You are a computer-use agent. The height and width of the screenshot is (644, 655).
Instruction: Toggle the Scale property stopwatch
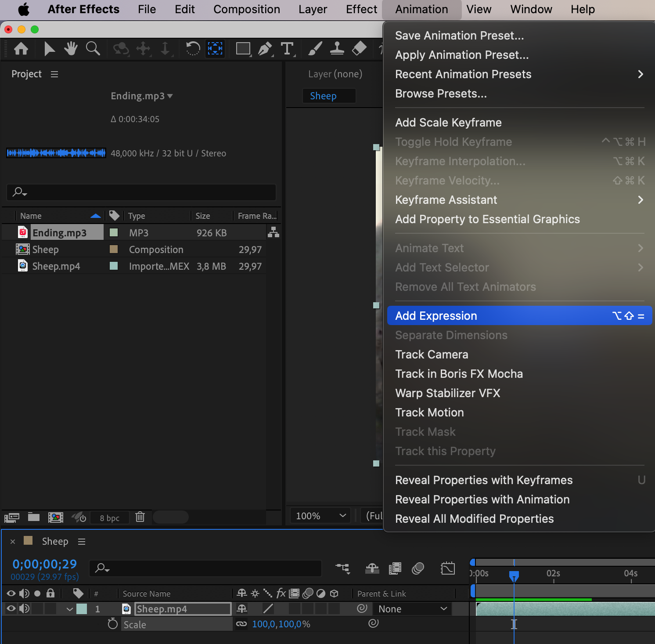point(113,624)
